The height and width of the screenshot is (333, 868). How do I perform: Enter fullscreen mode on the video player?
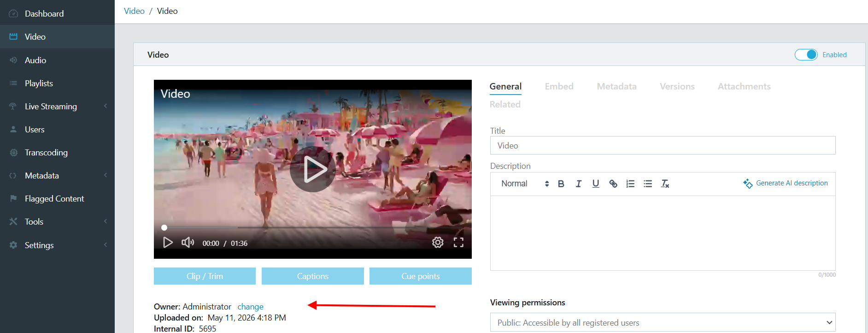(x=458, y=242)
